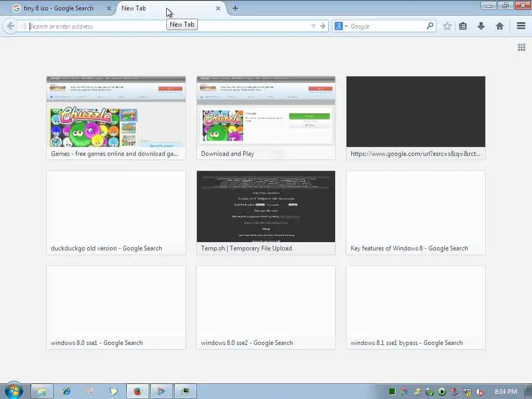Screen dimensions: 532x399
Task: Open the address bar history dropdown
Action: pyautogui.click(x=313, y=26)
